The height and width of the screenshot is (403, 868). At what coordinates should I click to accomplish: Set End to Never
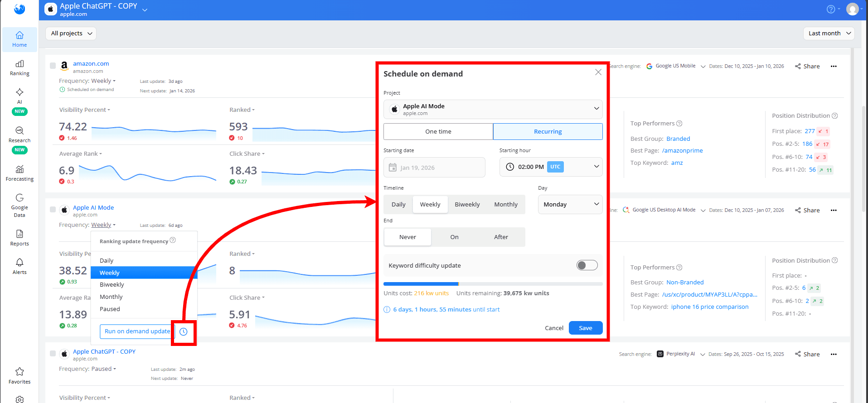pyautogui.click(x=407, y=237)
